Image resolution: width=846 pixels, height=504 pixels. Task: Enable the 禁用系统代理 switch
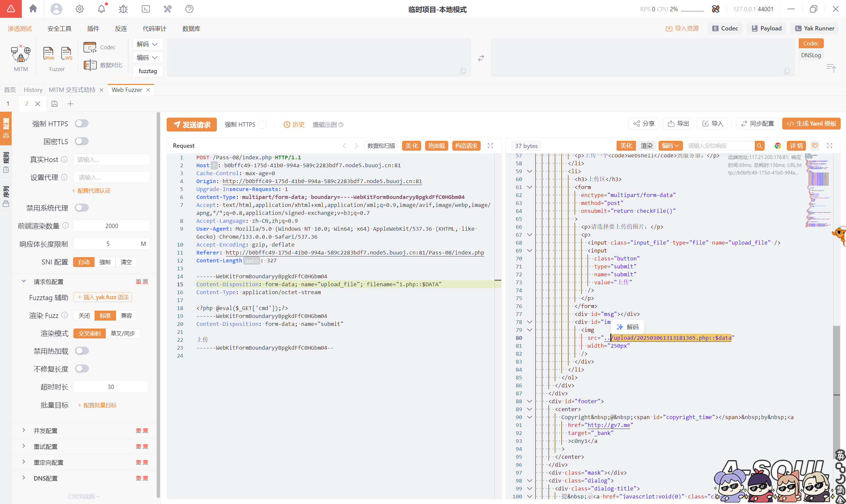(x=82, y=208)
